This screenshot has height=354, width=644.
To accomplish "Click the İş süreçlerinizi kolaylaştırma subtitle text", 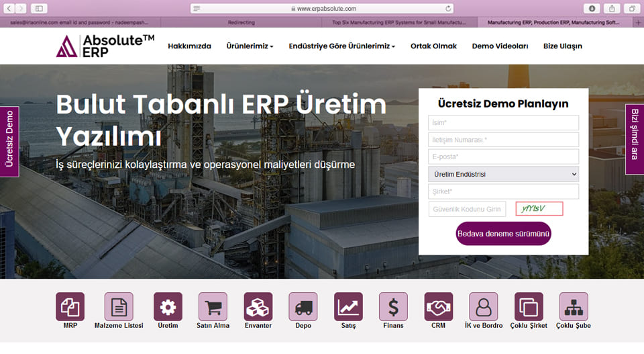I will (205, 165).
